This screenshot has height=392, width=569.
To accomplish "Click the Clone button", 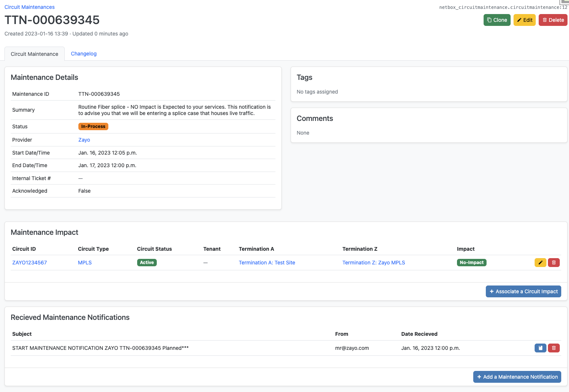I will click(x=497, y=20).
